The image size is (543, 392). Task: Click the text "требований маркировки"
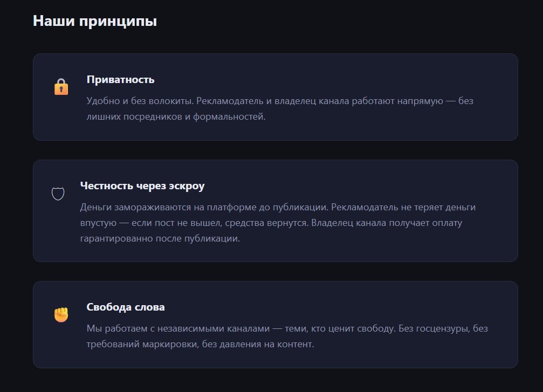pyautogui.click(x=142, y=344)
